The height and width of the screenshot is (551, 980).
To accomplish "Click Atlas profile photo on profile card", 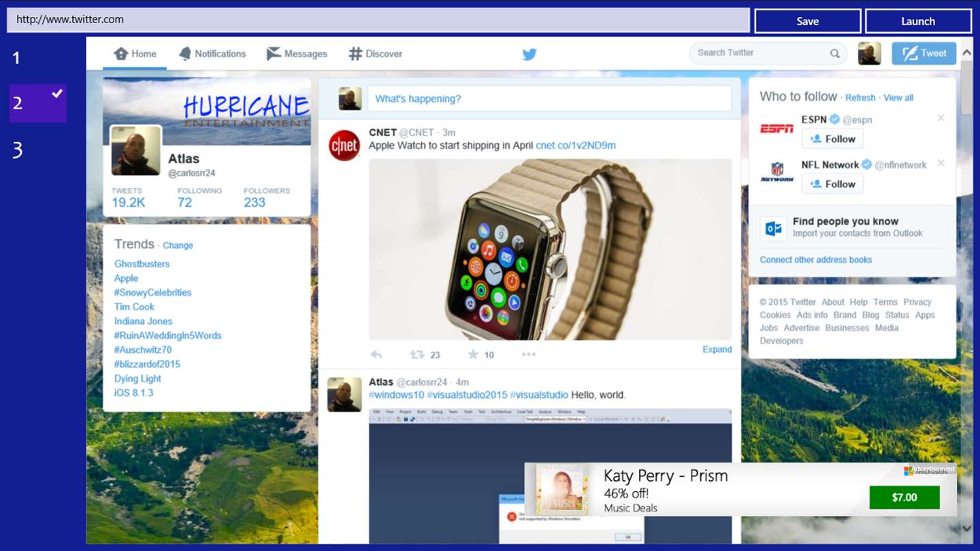I will coord(136,150).
